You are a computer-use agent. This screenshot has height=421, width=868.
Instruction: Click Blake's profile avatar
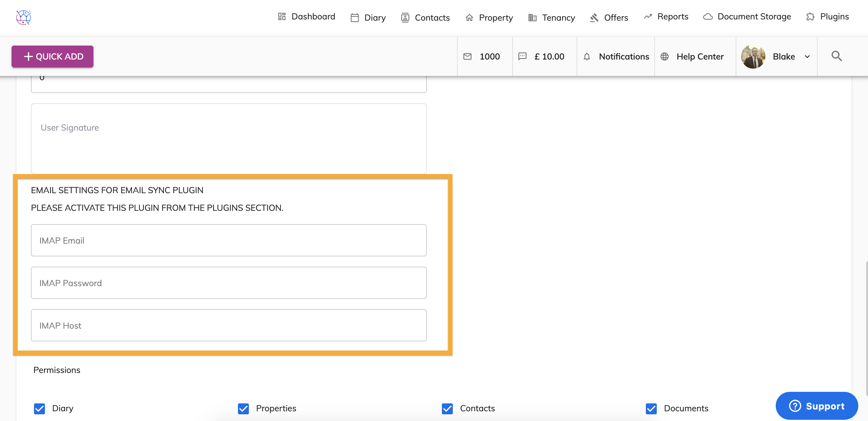tap(753, 56)
